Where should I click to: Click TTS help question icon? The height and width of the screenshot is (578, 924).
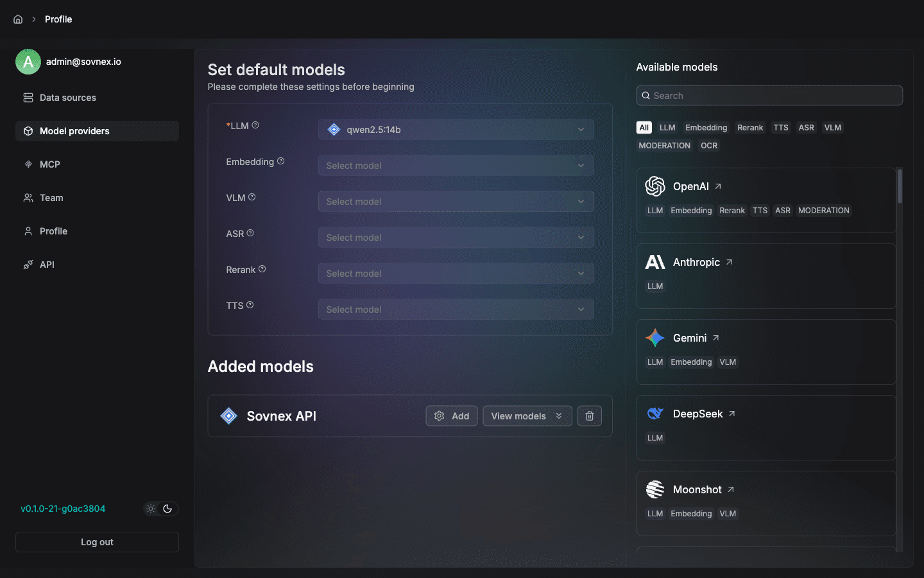[250, 305]
